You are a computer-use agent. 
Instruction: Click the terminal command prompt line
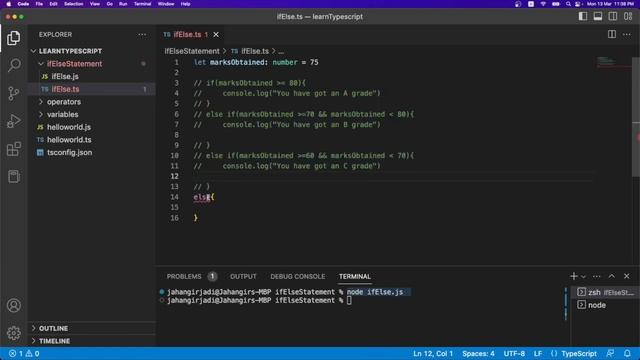click(x=259, y=300)
